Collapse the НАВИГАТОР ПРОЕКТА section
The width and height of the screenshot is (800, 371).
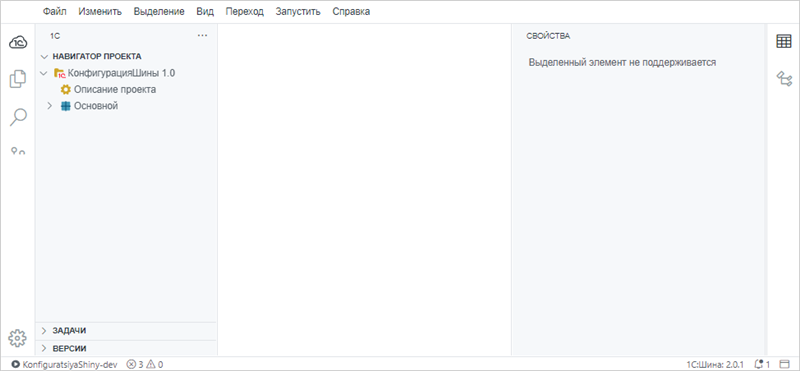tap(44, 56)
